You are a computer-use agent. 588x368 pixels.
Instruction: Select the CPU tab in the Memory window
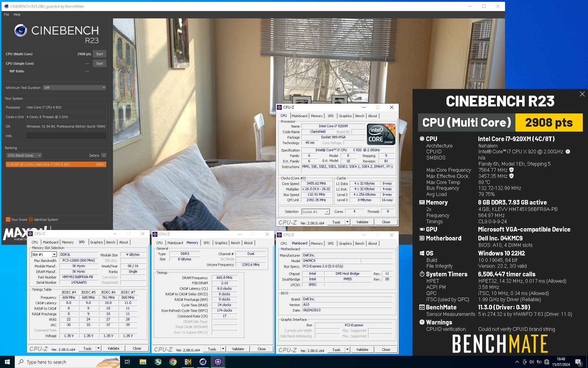(159, 243)
